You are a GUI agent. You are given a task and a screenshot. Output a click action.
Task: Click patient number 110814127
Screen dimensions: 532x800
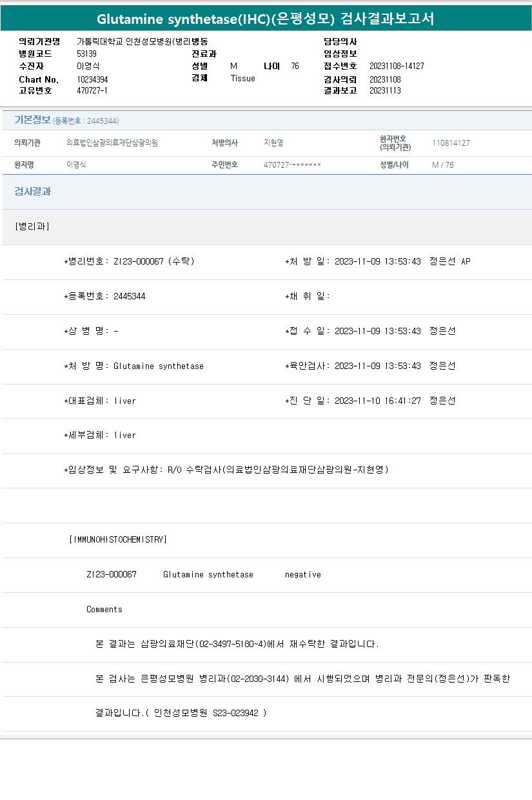coord(451,143)
